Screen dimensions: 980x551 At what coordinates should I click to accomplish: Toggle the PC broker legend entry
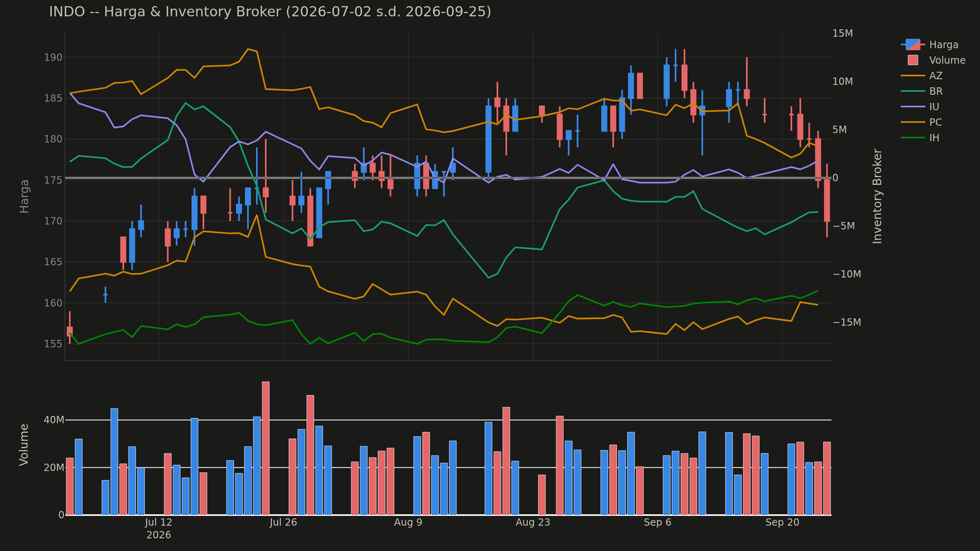[922, 122]
